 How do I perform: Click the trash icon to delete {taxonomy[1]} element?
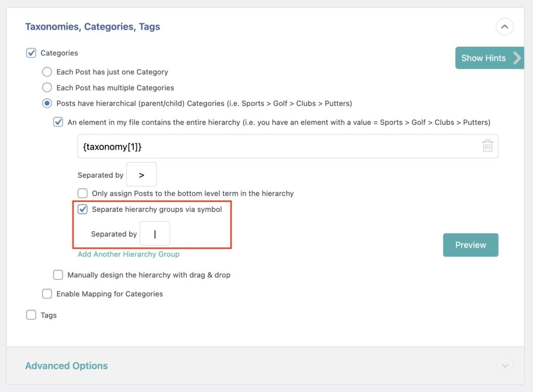click(488, 146)
